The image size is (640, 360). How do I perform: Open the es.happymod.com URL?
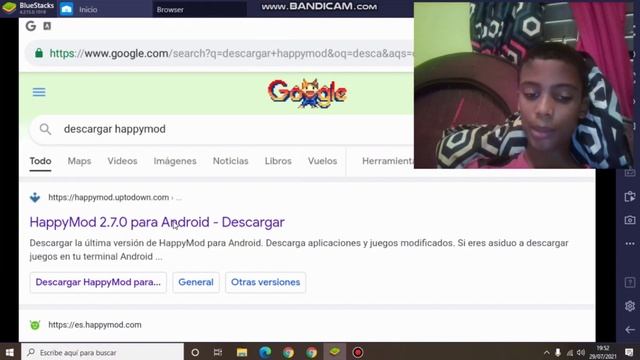(x=95, y=325)
